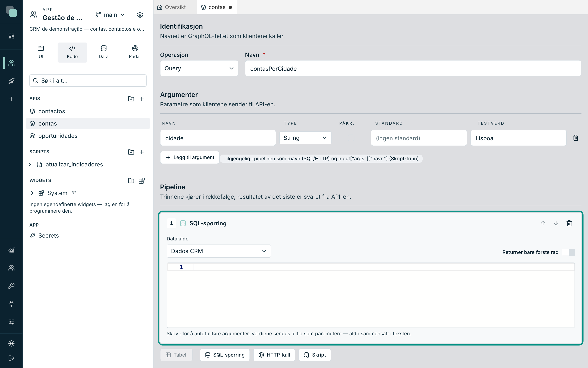Click the plus icon in the left sidebar
This screenshot has width=588, height=368.
[11, 99]
